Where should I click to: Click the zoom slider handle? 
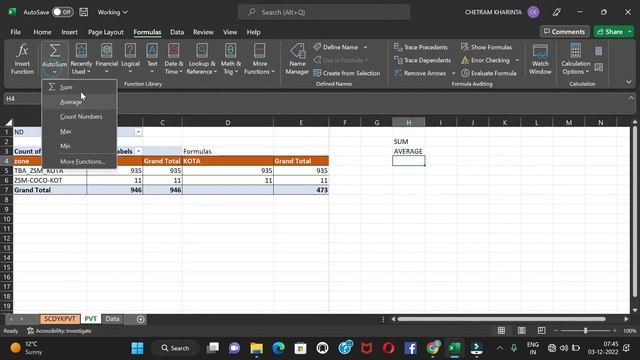(x=585, y=331)
